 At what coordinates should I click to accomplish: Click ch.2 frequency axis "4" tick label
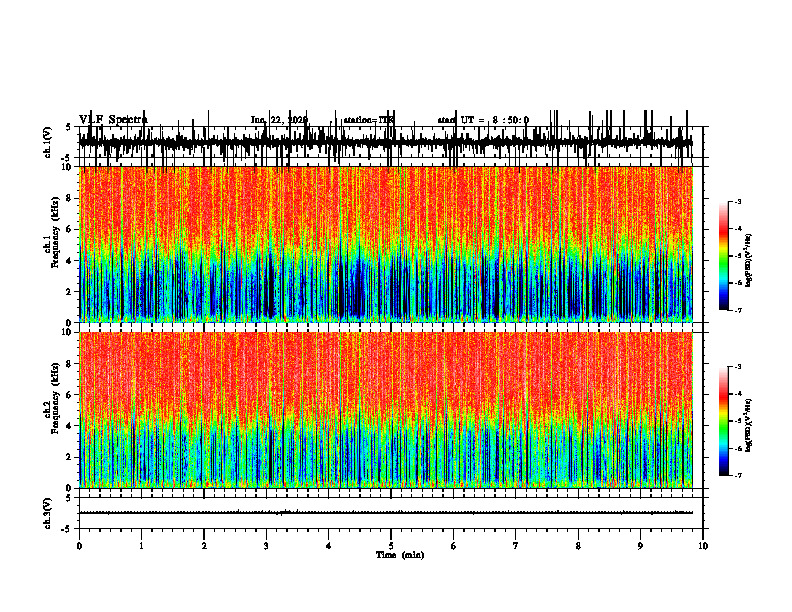70,426
